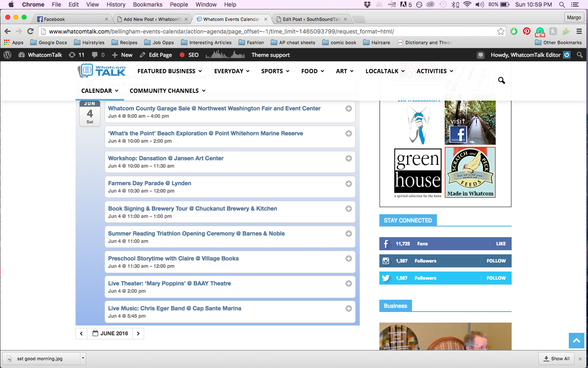Click the browser forward arrow

coord(19,31)
